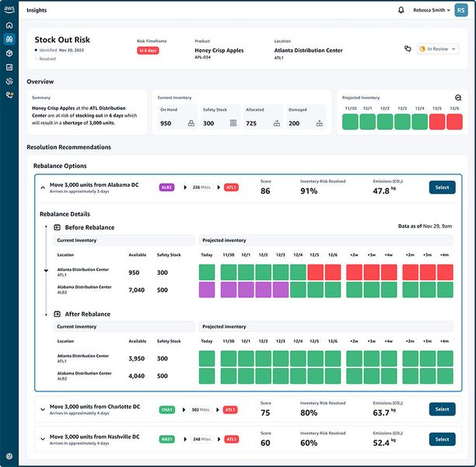Click the red 12/5 projected inventory block in Overview
Image resolution: width=476 pixels, height=467 pixels.
[x=438, y=122]
